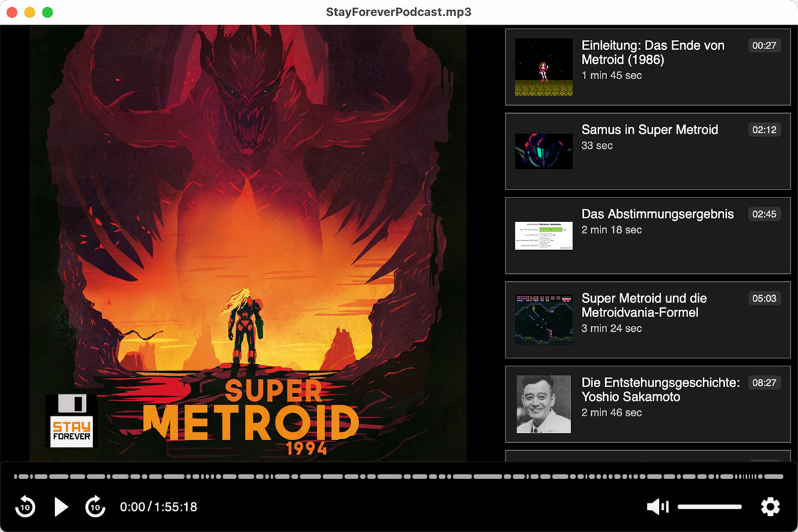Click the voting results chart thumbnail
The image size is (798, 532).
(x=543, y=235)
